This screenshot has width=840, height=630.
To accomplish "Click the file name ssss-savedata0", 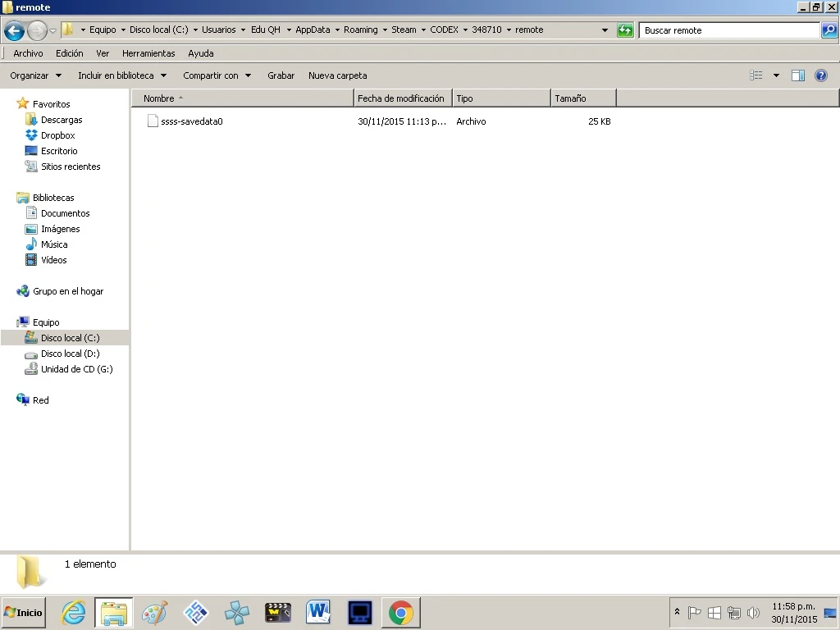I will tap(192, 121).
